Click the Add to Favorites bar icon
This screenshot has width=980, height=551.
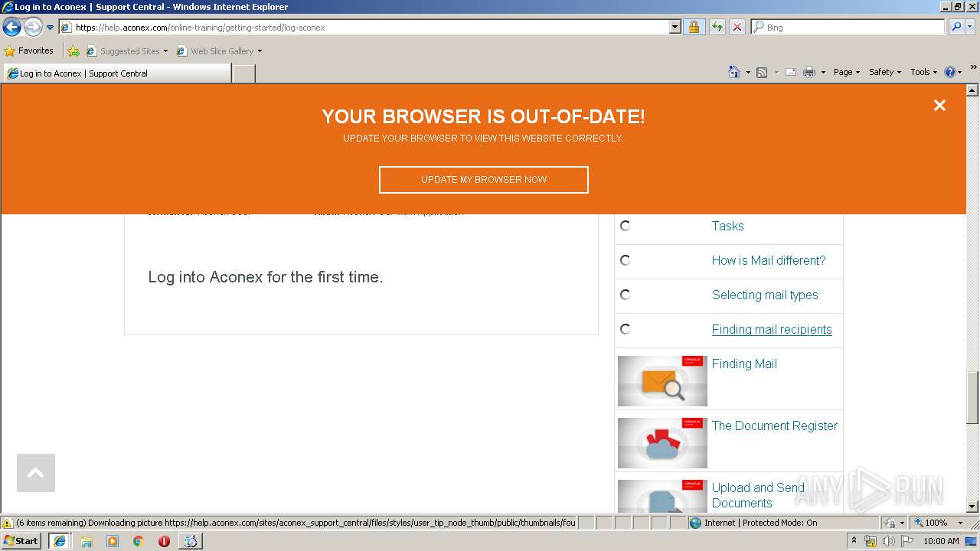coord(73,51)
